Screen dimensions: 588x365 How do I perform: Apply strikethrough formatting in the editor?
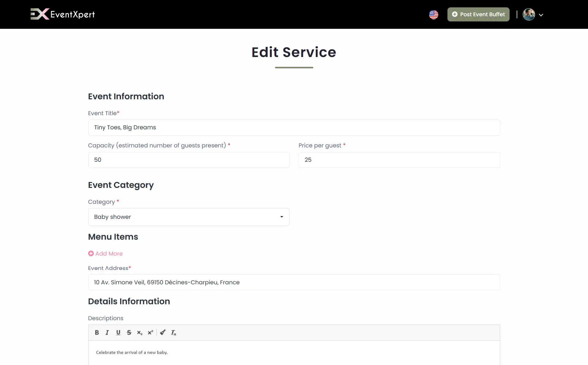click(129, 333)
